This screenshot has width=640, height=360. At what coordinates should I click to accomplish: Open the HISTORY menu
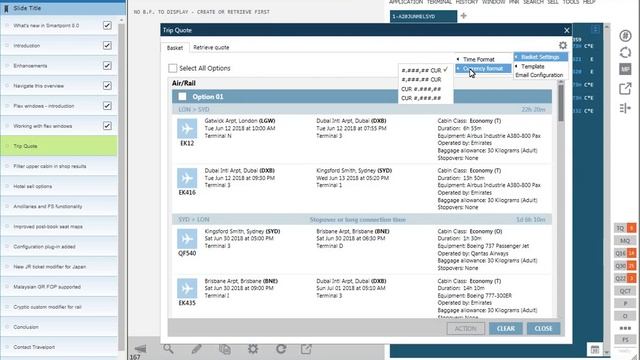467,2
